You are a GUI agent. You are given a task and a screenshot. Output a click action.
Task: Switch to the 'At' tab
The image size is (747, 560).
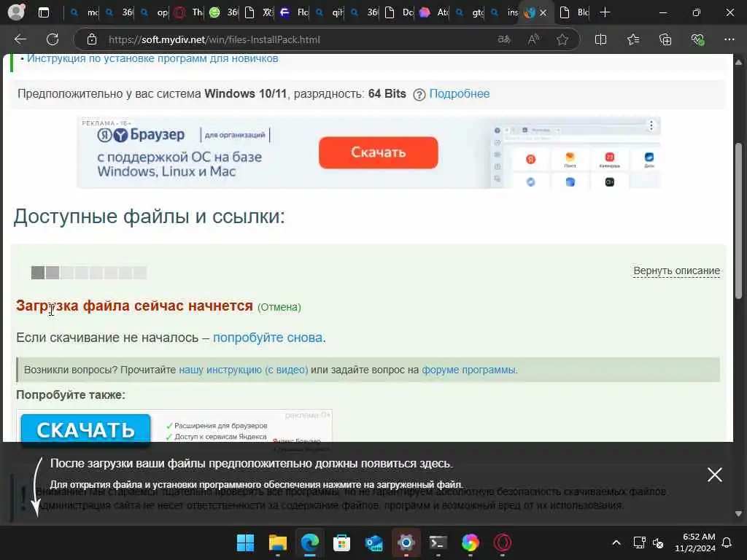coord(433,12)
